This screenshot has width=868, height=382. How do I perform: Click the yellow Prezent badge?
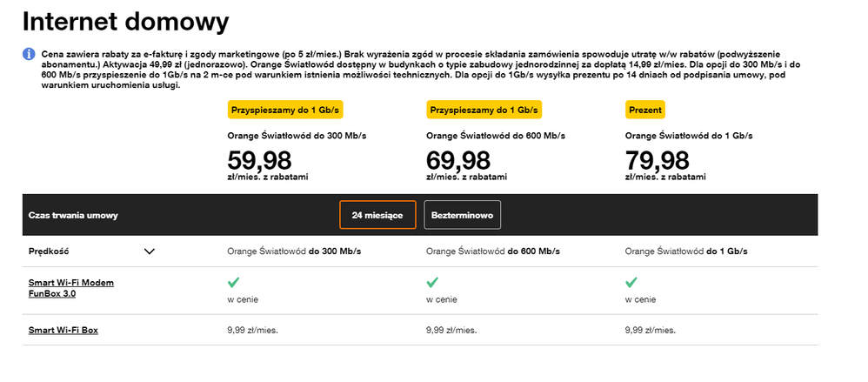coord(645,111)
